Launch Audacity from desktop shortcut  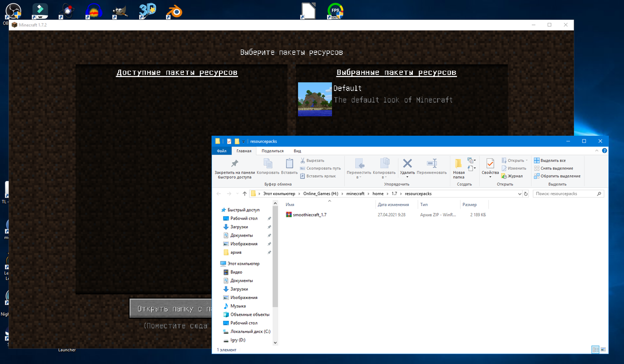[x=93, y=10]
